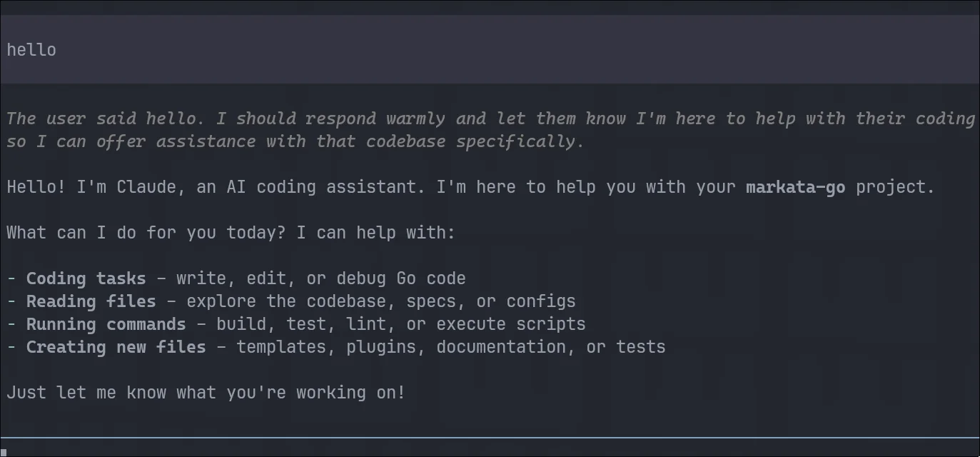Image resolution: width=980 pixels, height=457 pixels.
Task: Click "build, test, lint, or execute scripts" text
Action: tap(400, 324)
